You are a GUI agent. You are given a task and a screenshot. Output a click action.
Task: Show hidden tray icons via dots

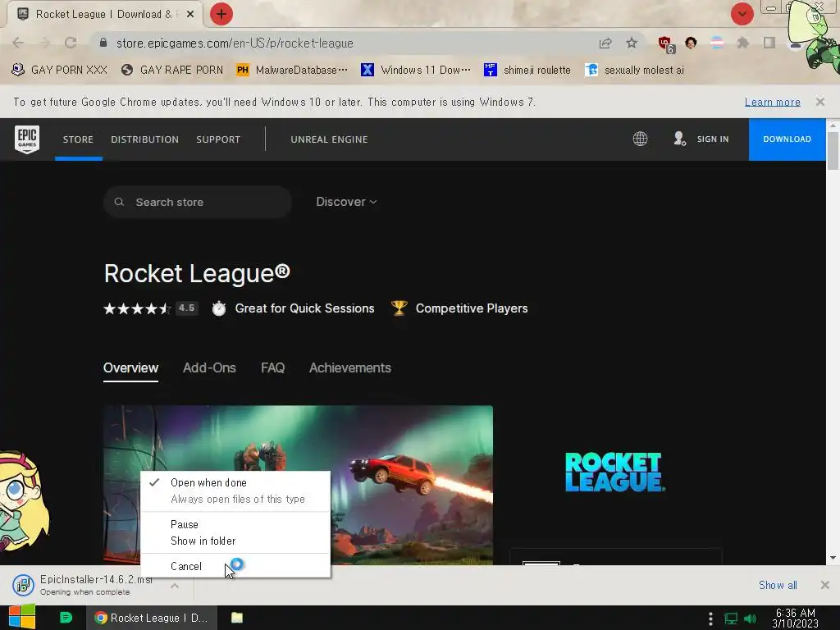coord(710,619)
